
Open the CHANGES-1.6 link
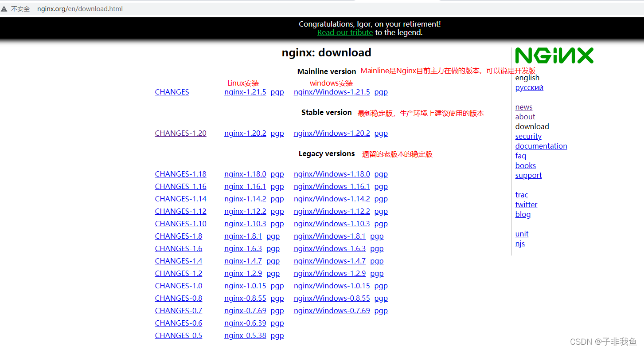[x=178, y=248]
